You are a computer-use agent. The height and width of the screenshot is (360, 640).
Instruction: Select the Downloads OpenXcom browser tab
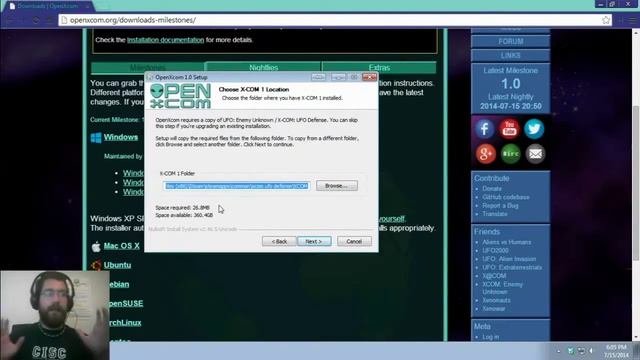point(48,6)
